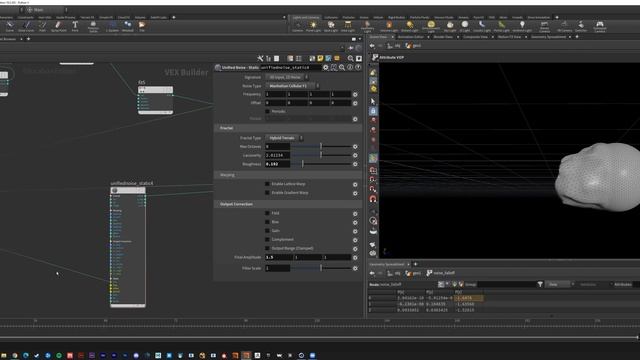Select the Spot Light shelf tool
Image resolution: width=640 pixels, height=360 pixels.
click(x=331, y=27)
